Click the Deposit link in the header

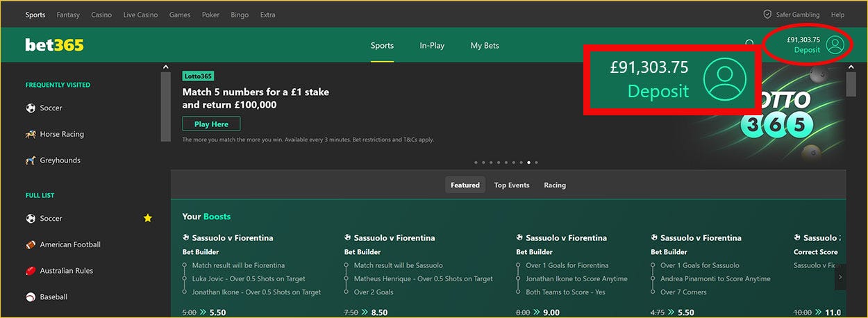click(x=807, y=50)
